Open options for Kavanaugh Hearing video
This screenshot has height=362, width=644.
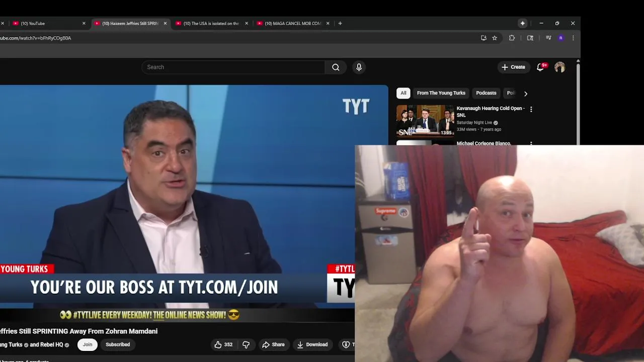coord(531,109)
